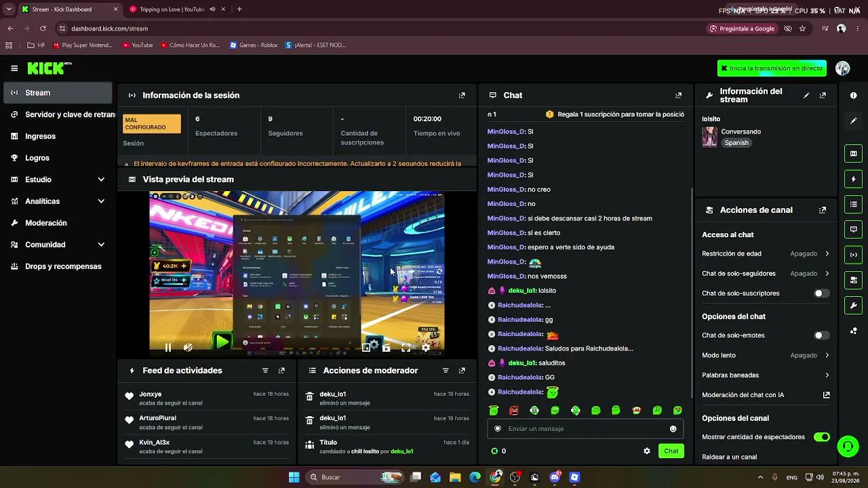Click the Spanish language tag
Screen dimensions: 868x488
tap(736, 143)
